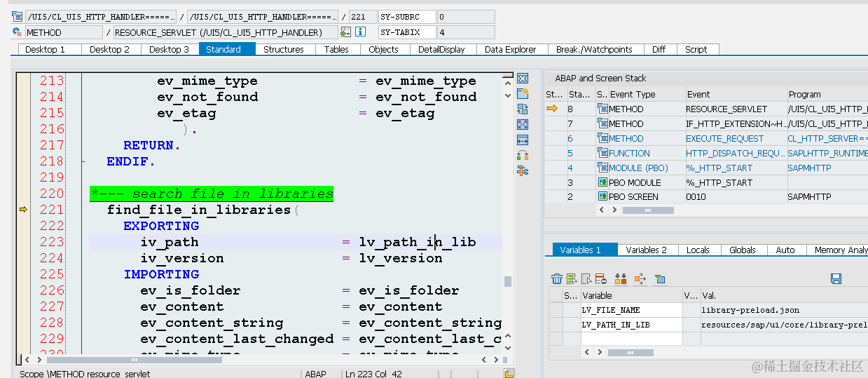Click the navigate-to-source icon beside method field
Image resolution: width=868 pixels, height=378 pixels.
click(x=345, y=32)
